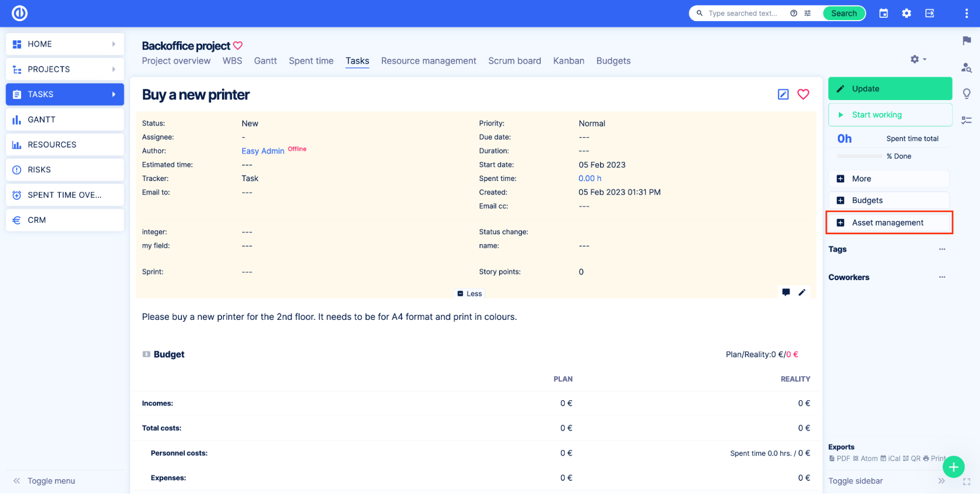Viewport: 980px width, 494px height.
Task: Open the tips lightbulb panel
Action: (x=966, y=93)
